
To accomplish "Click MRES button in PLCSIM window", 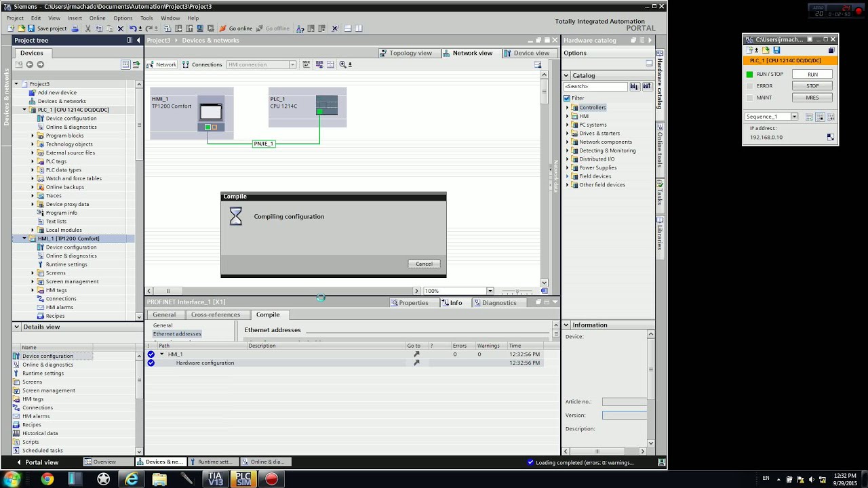I will point(812,98).
